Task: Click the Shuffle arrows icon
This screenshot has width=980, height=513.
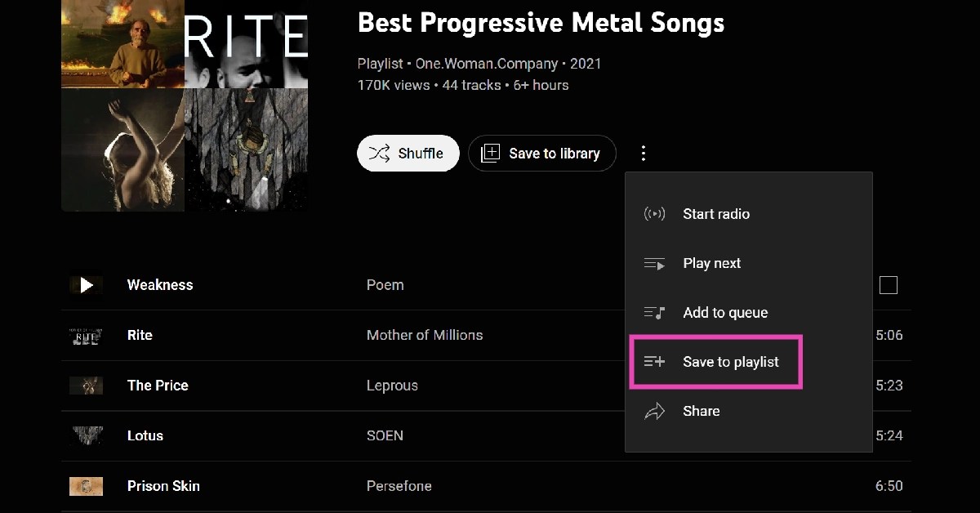Action: coord(379,153)
